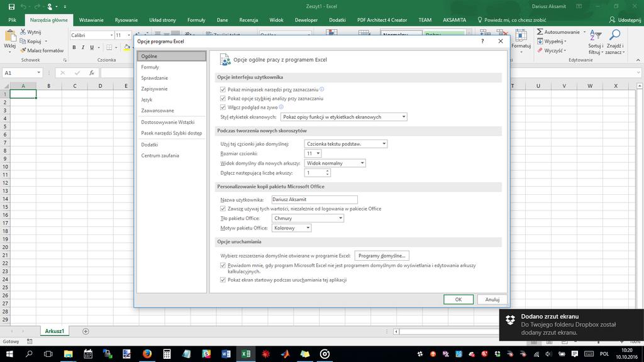Open Motyw pakietu Office Kolorowy dropdown

coord(291,228)
